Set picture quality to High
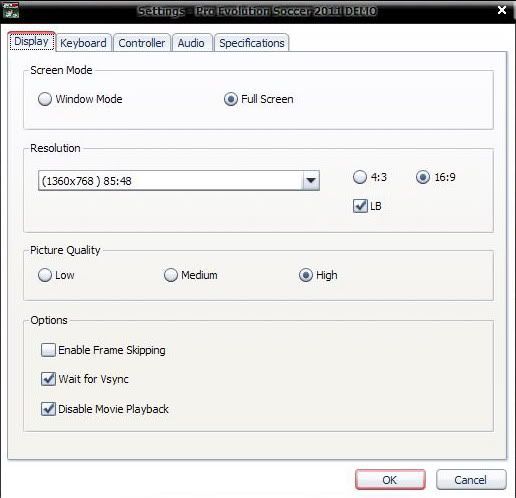 pyautogui.click(x=306, y=275)
